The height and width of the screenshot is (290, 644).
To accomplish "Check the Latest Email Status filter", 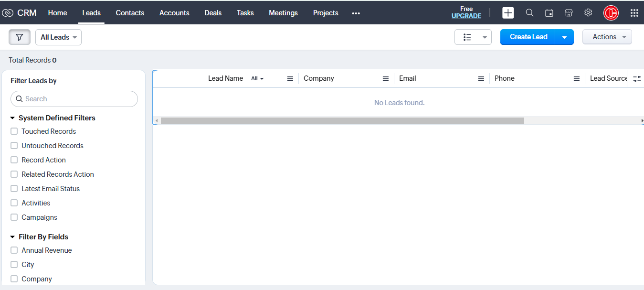I will pyautogui.click(x=14, y=189).
